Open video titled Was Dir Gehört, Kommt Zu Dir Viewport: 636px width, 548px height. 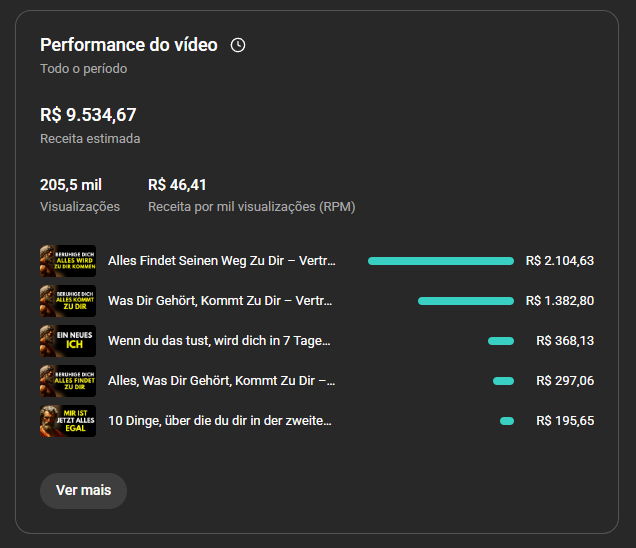pos(222,301)
